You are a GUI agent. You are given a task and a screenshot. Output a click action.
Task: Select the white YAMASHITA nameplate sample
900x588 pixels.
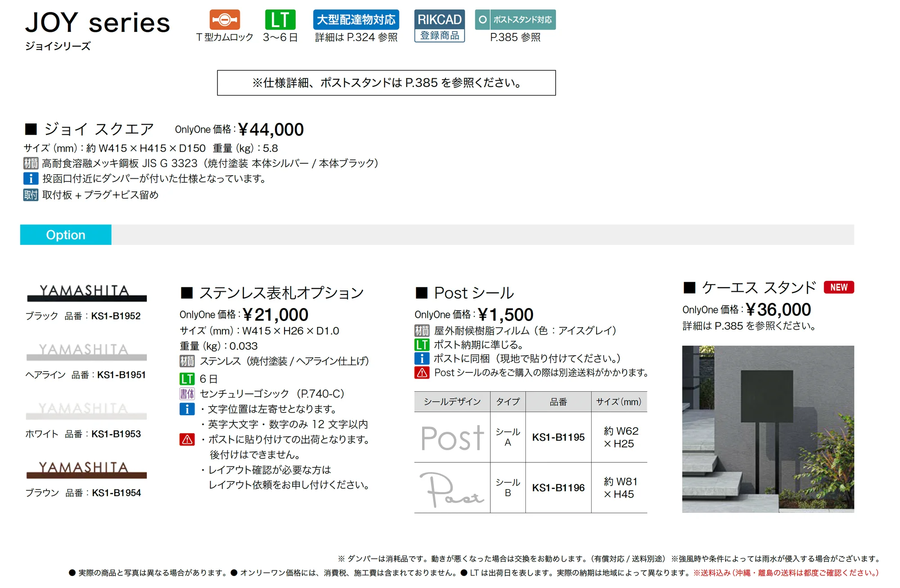86,411
